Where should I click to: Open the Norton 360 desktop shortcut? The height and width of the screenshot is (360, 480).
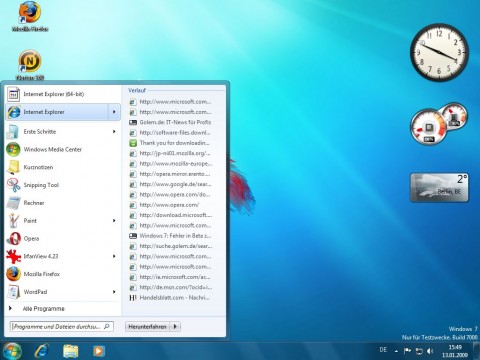pos(30,65)
